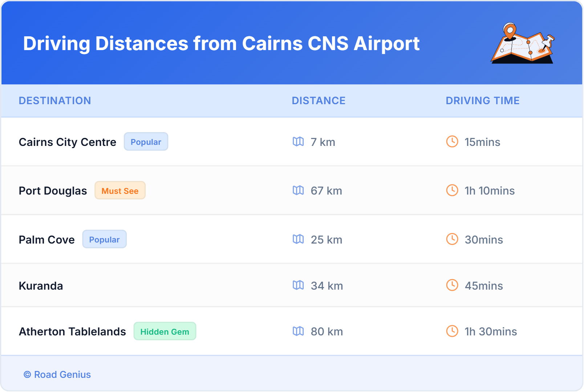Screen dimensions: 584x392
Task: Click the clock icon beside 1h 10mins
Action: (452, 190)
